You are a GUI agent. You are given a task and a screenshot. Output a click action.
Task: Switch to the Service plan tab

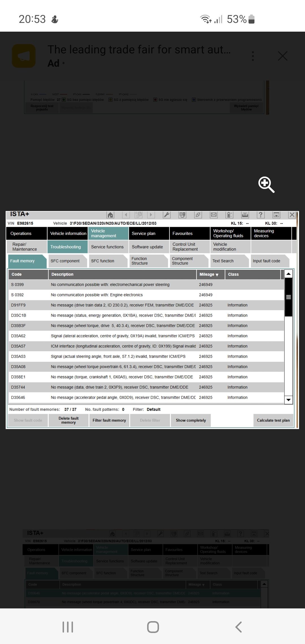tap(149, 234)
